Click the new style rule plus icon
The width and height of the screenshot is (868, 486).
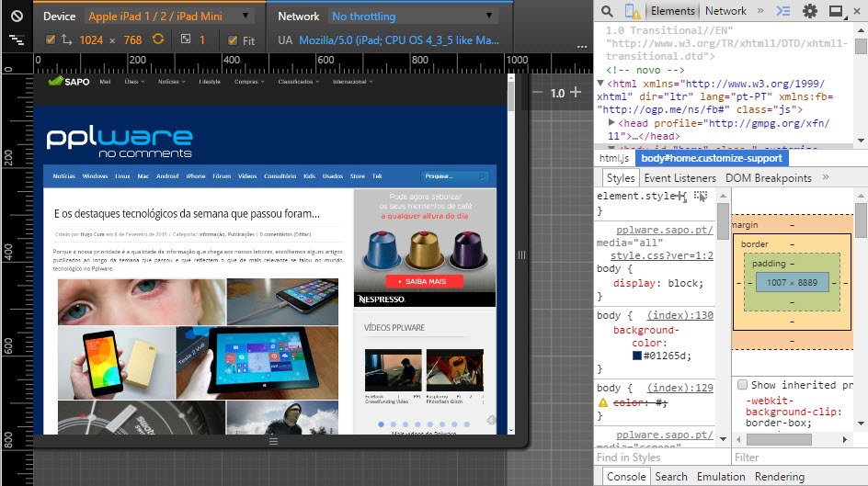tap(680, 196)
